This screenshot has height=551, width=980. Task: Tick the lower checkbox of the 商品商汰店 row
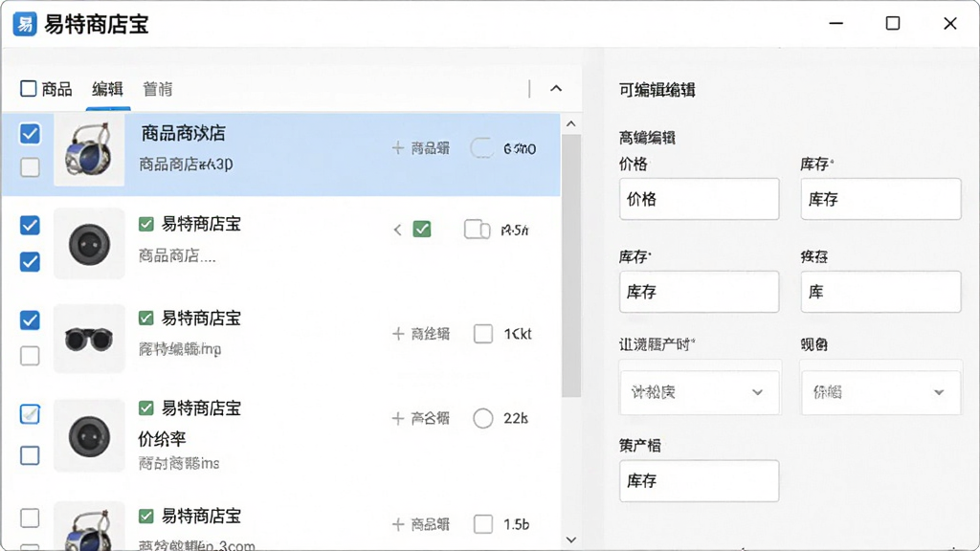pos(30,166)
